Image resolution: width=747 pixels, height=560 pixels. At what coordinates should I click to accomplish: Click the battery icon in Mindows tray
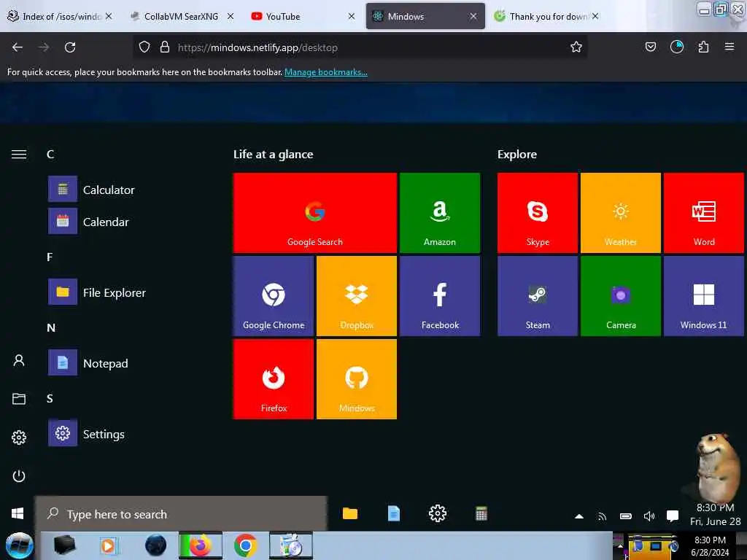625,516
